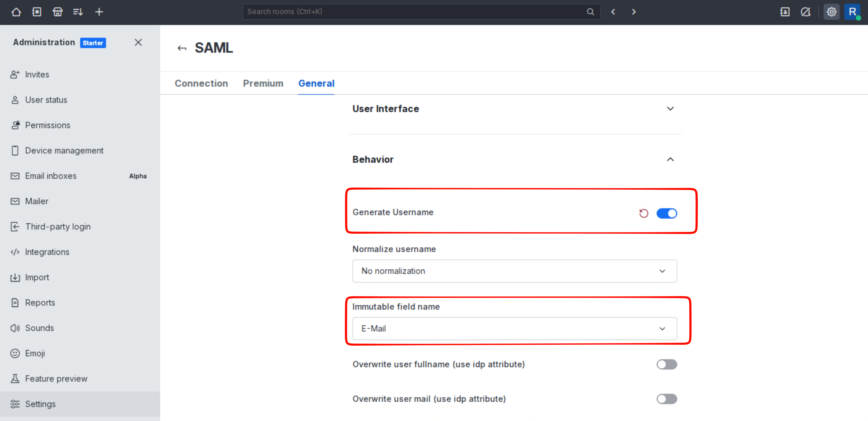Screen dimensions: 868x421
Task: Open Reports in the sidebar
Action: pos(80,303)
